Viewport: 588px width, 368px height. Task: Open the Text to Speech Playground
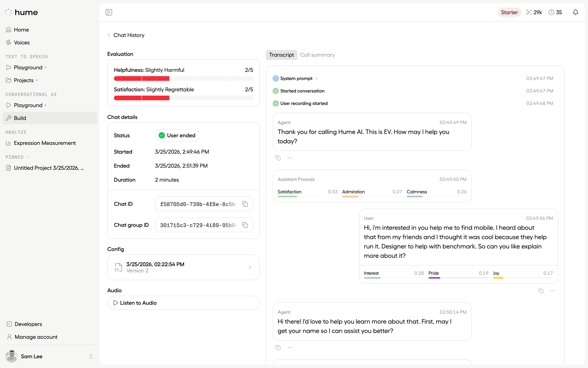click(x=50, y=67)
